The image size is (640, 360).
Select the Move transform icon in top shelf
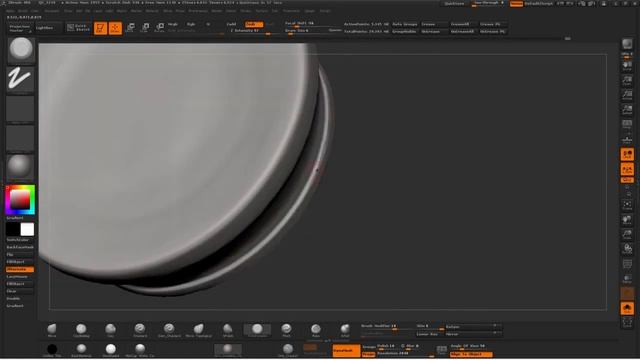[x=130, y=28]
